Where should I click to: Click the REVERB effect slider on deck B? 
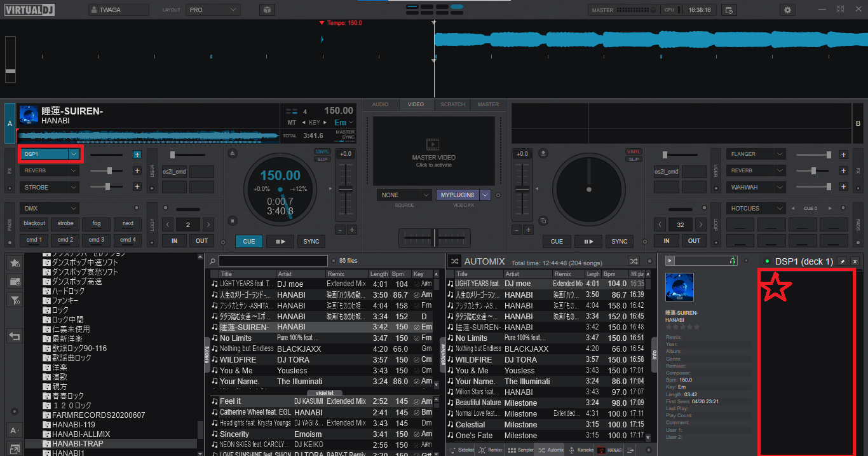coord(814,170)
